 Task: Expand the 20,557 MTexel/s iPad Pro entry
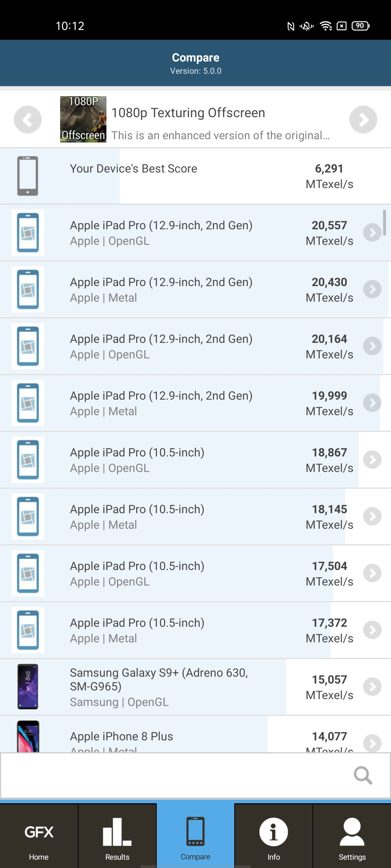click(372, 233)
